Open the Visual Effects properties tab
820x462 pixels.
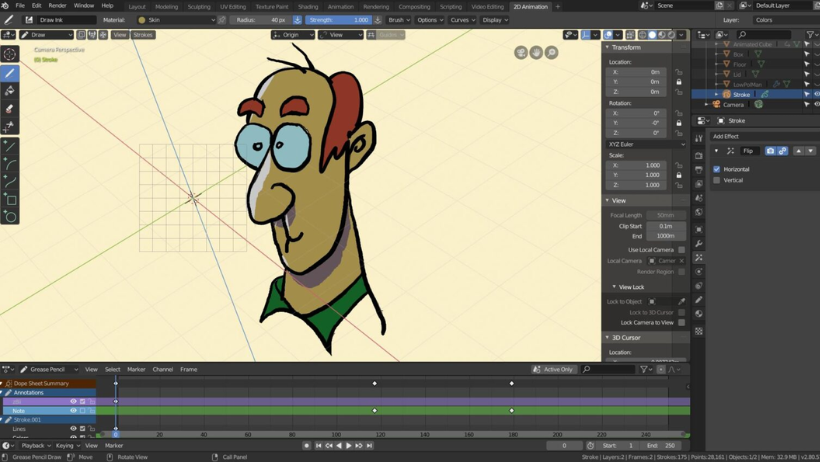699,258
